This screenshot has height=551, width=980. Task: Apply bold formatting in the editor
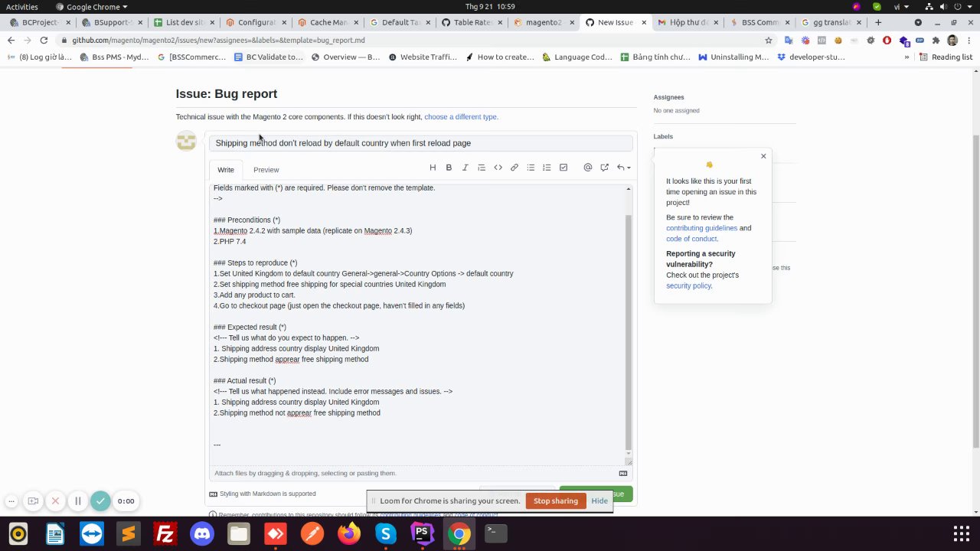click(449, 168)
